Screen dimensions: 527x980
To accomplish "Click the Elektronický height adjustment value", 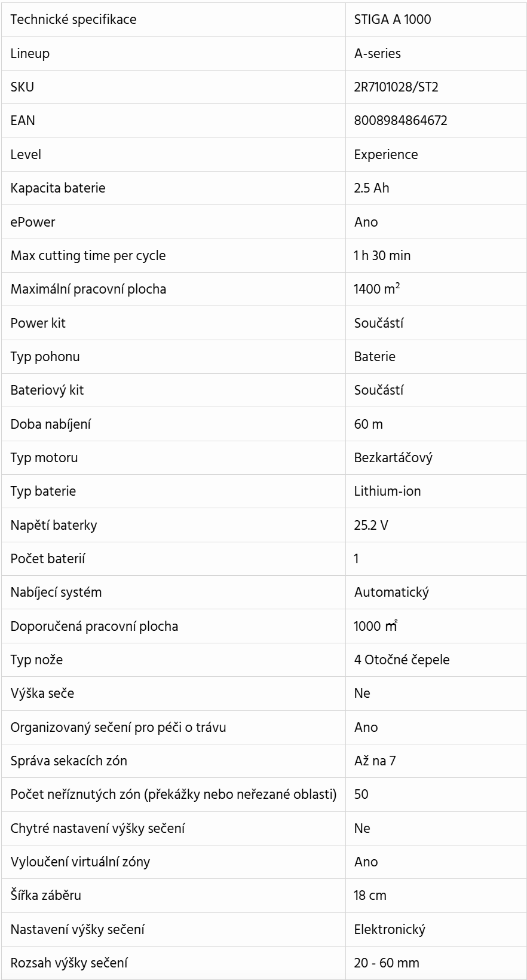I will (390, 930).
